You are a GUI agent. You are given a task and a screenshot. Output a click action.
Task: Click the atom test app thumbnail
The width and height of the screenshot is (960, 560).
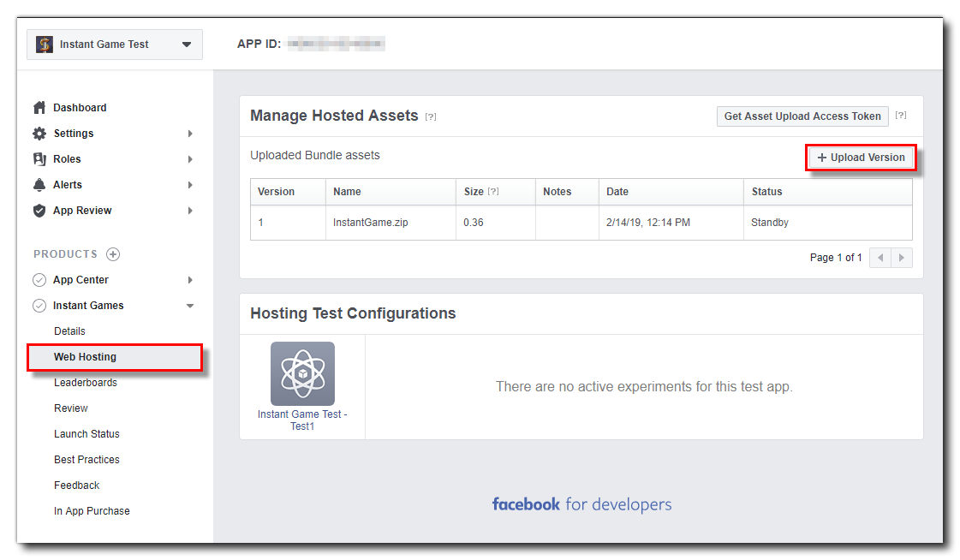pos(302,373)
